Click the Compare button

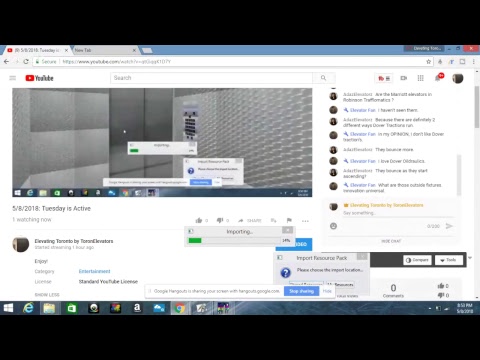point(417,260)
